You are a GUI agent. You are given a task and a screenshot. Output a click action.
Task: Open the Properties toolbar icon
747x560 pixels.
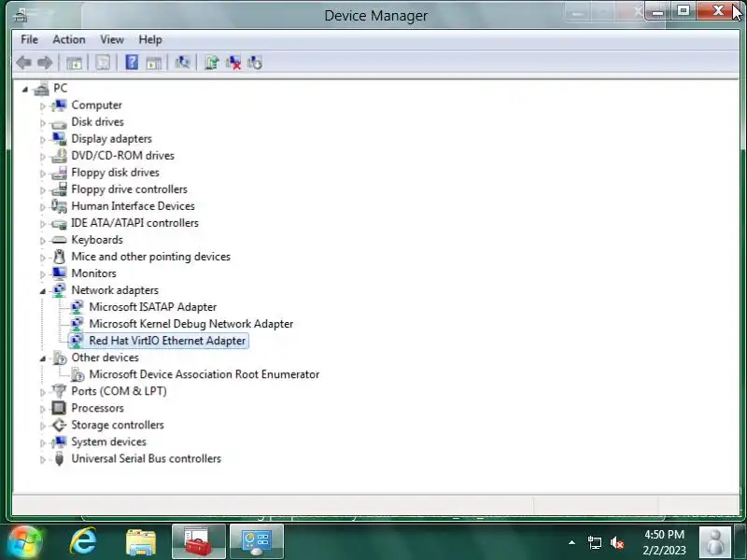pos(103,63)
